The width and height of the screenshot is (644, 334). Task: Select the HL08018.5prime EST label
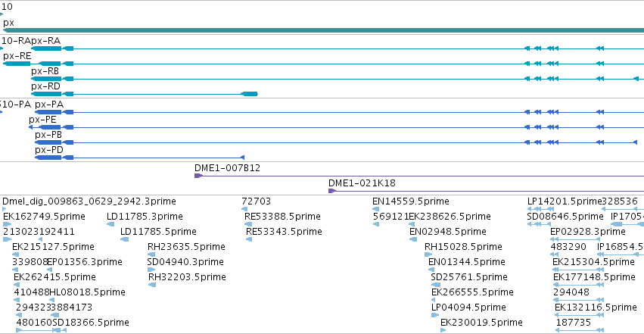(87, 292)
